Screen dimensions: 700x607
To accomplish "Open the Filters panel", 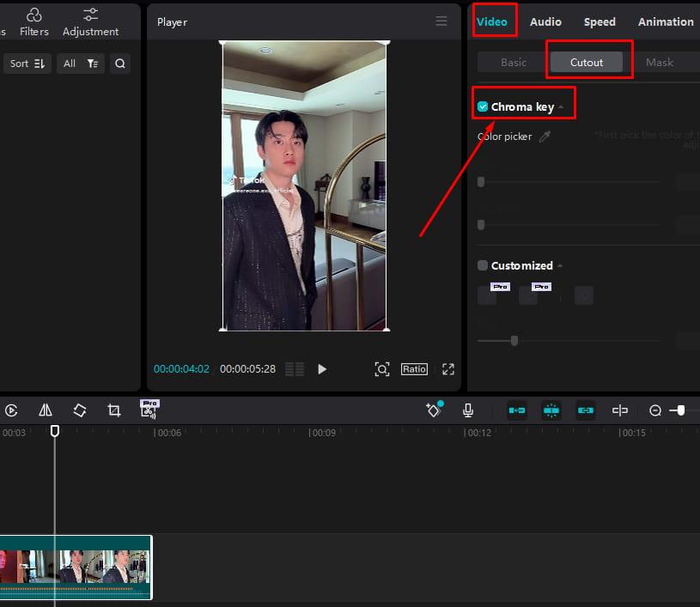I will click(x=34, y=21).
